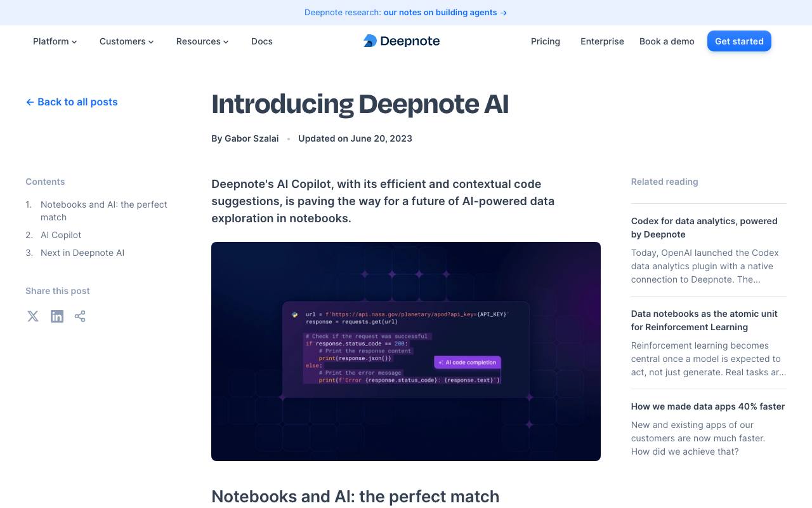This screenshot has width=812, height=508.
Task: Click 'Notebooks and AI: the perfect match' article heading
Action: pyautogui.click(x=355, y=497)
